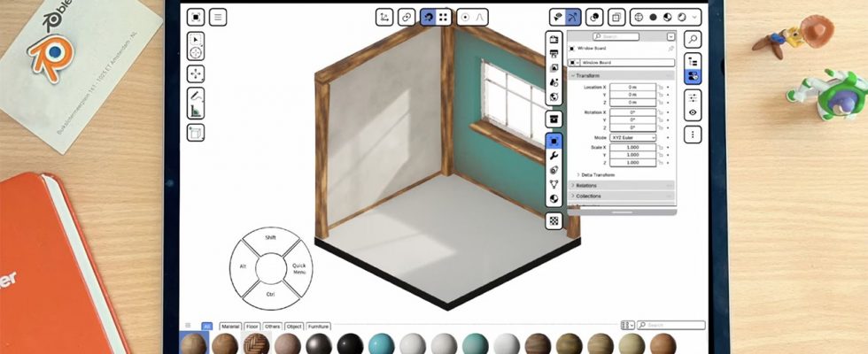Open the Object Data triangle tab
Image resolution: width=868 pixels, height=354 pixels.
click(x=554, y=184)
